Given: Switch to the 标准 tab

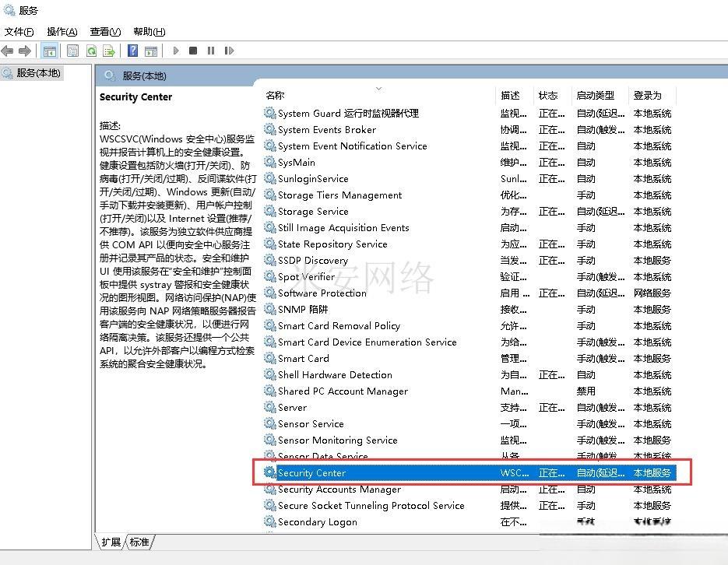Looking at the screenshot, I should coord(139,542).
